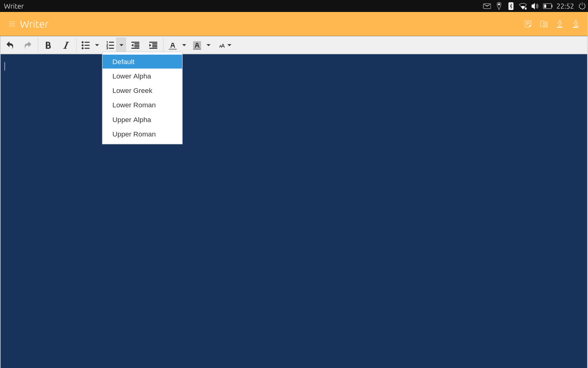This screenshot has width=588, height=368.
Task: Click the increase indent icon
Action: click(153, 45)
